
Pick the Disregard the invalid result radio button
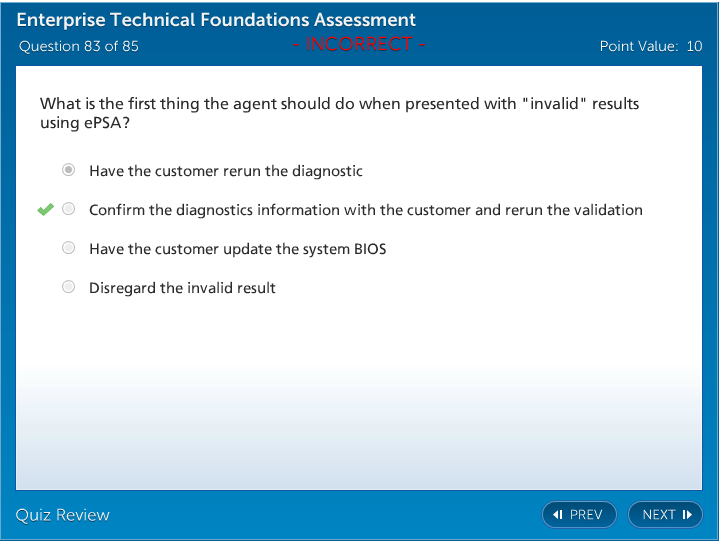[x=68, y=287]
